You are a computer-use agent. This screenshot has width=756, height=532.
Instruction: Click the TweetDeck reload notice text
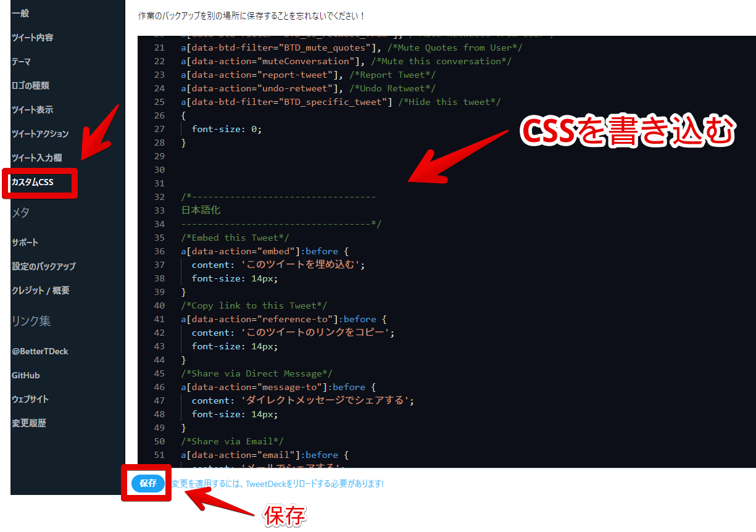pos(277,484)
